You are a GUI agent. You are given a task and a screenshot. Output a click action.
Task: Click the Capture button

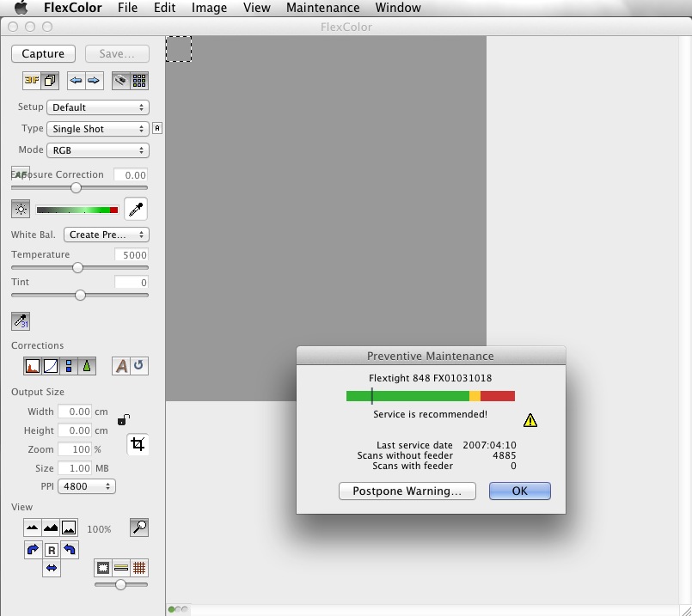[x=43, y=54]
